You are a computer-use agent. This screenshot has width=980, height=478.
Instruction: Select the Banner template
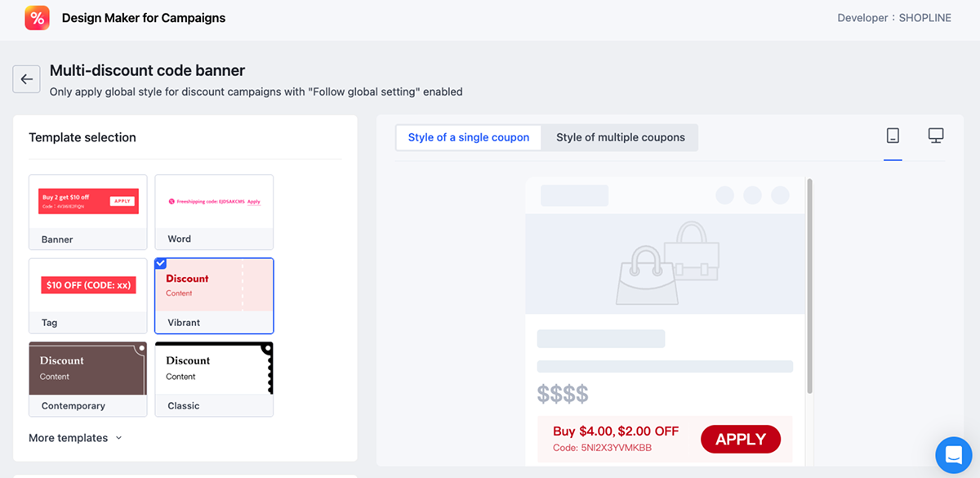click(x=88, y=212)
